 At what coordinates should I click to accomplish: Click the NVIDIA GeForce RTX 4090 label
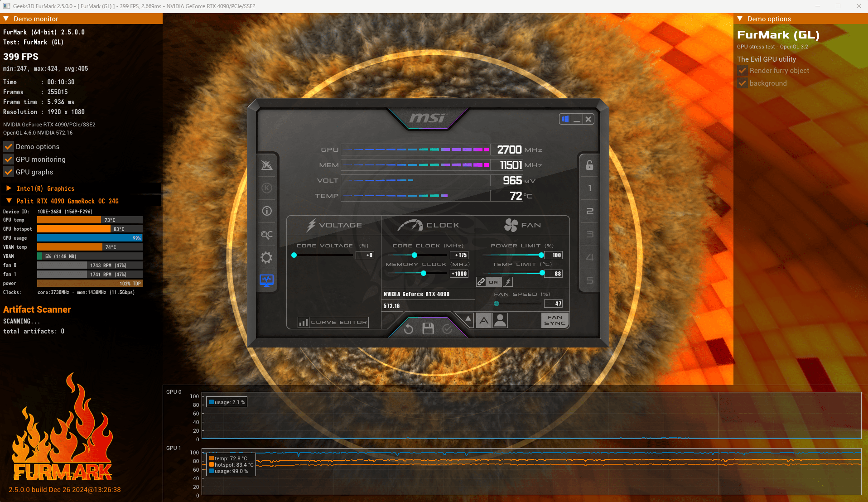(416, 294)
